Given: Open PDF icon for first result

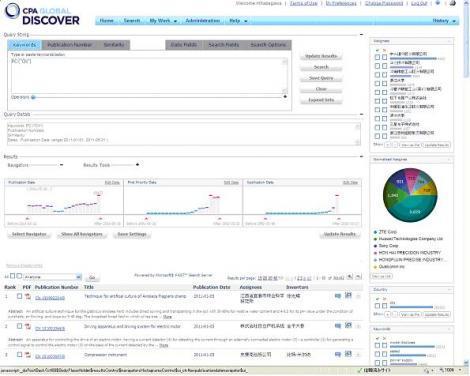Looking at the screenshot, I should tap(28, 296).
